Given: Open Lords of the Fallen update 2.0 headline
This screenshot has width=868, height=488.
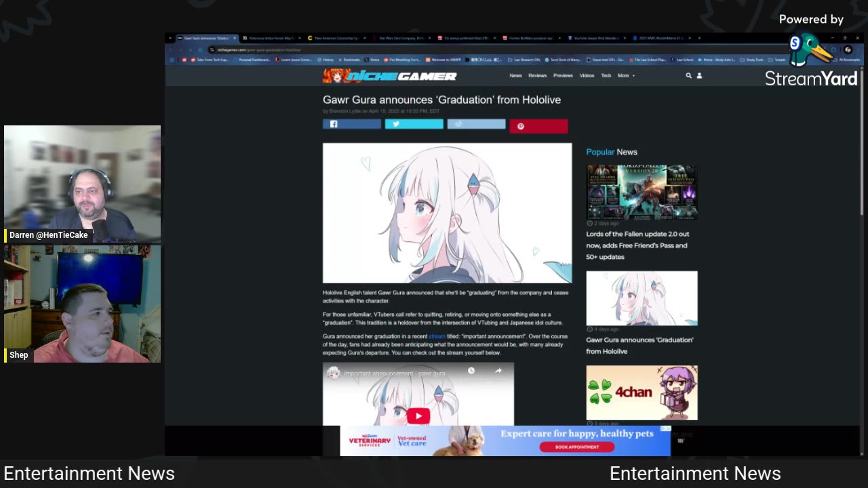Looking at the screenshot, I should 637,245.
